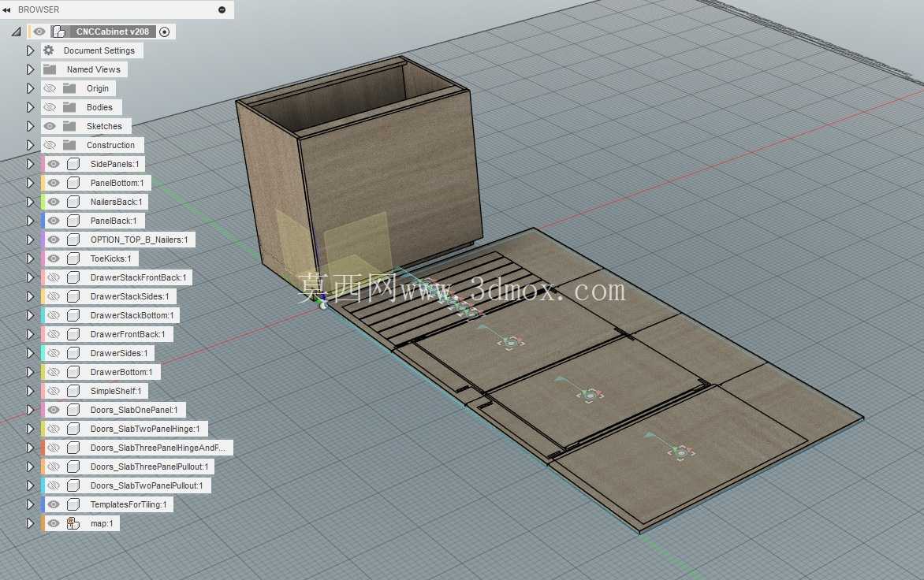Expand the SidePanels:1 component
The width and height of the screenshot is (924, 580).
[30, 164]
